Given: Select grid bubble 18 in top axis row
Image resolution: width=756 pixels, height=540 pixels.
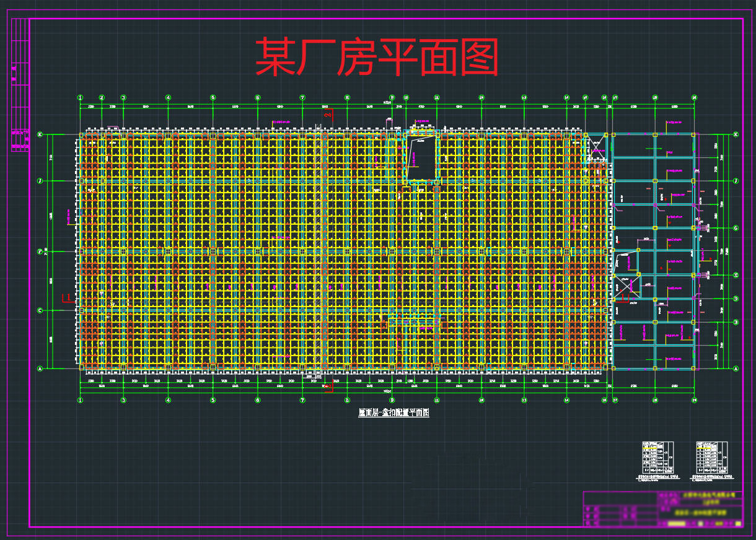Looking at the screenshot, I should coord(655,97).
